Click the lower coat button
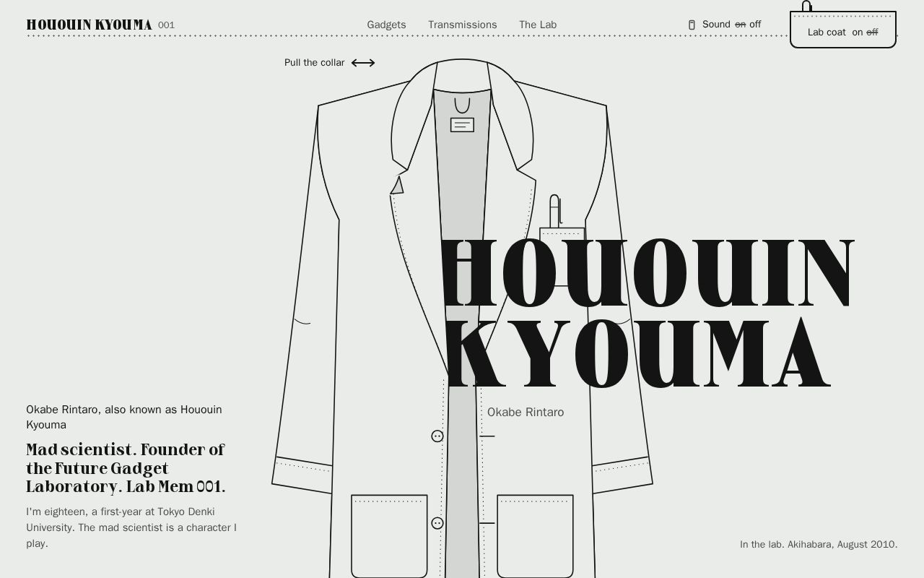Screen dimensions: 924x578 pos(437,523)
